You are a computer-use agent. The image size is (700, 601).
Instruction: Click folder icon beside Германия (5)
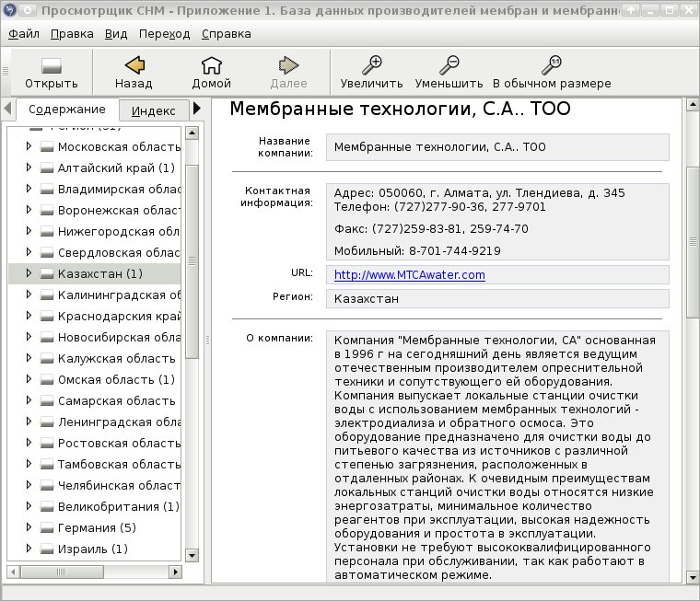(47, 527)
